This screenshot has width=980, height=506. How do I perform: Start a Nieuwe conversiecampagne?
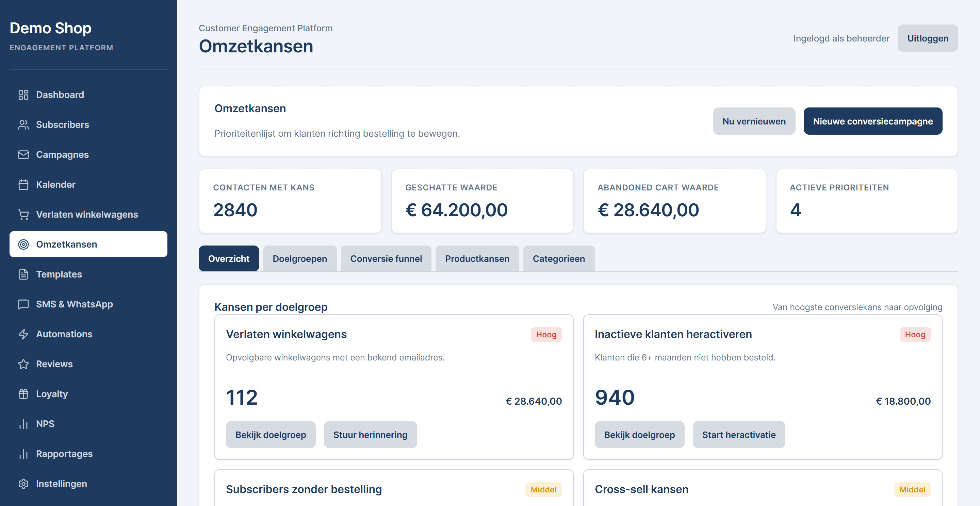(x=873, y=121)
